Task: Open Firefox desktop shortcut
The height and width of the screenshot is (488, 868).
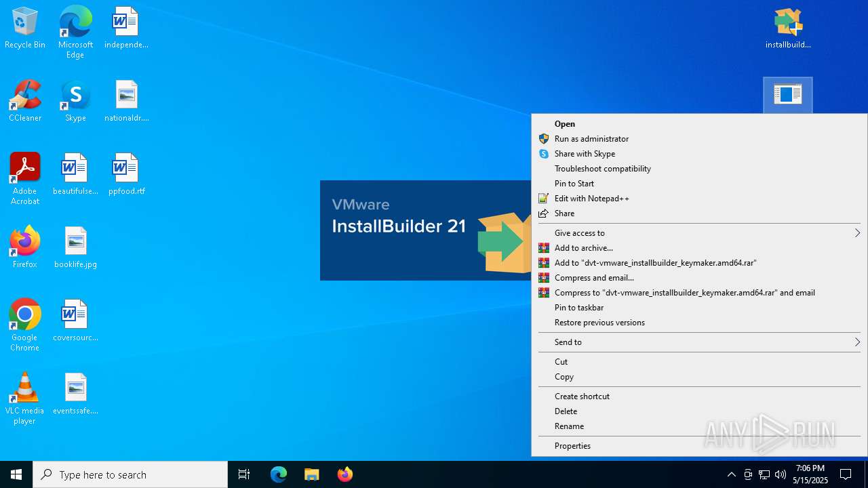Action: click(x=25, y=248)
